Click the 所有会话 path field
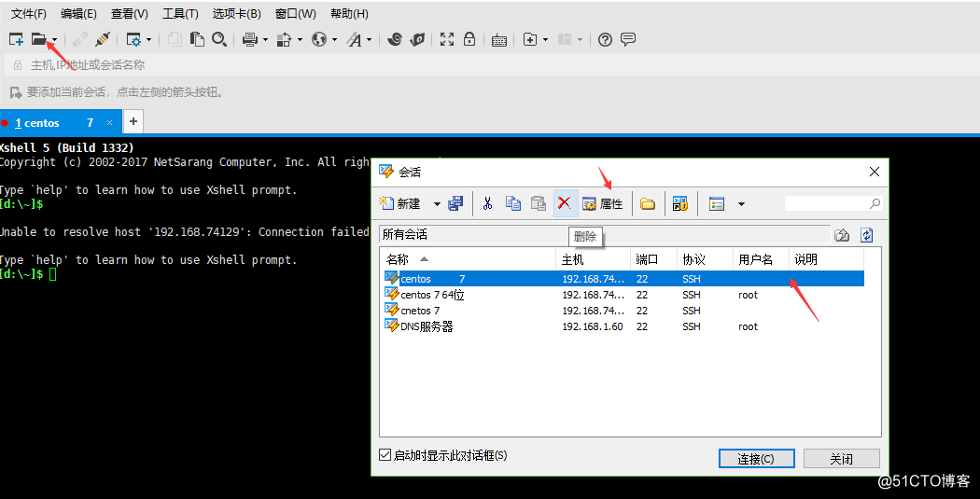 coord(605,235)
